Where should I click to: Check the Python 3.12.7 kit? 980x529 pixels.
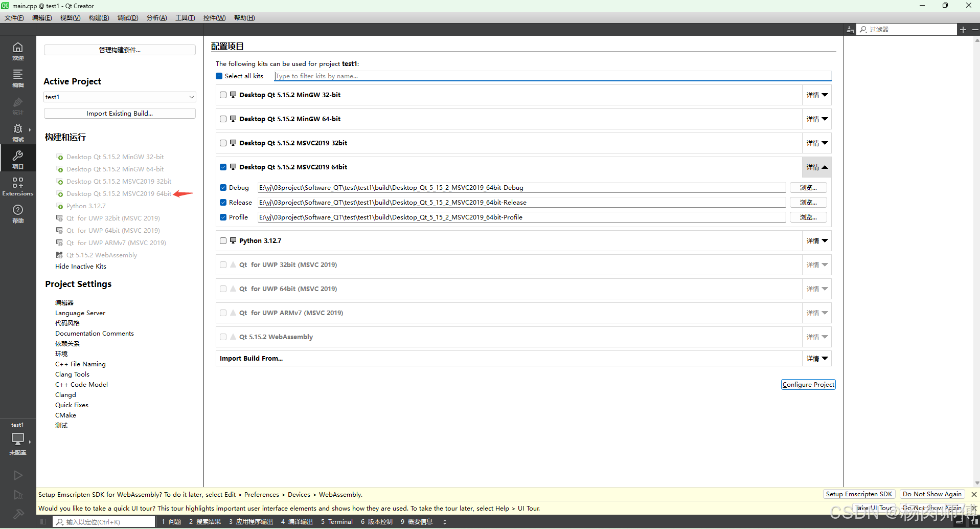pos(223,240)
